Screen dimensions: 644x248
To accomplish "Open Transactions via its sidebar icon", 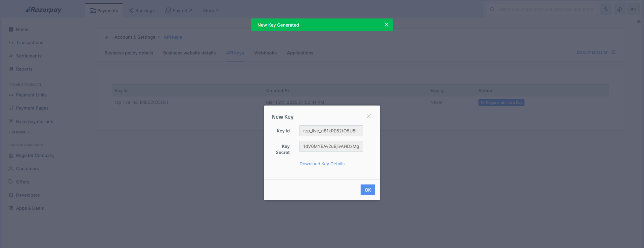I will tap(11, 43).
